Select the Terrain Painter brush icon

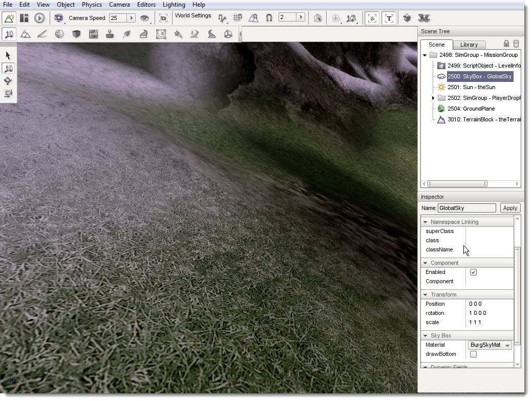point(42,34)
